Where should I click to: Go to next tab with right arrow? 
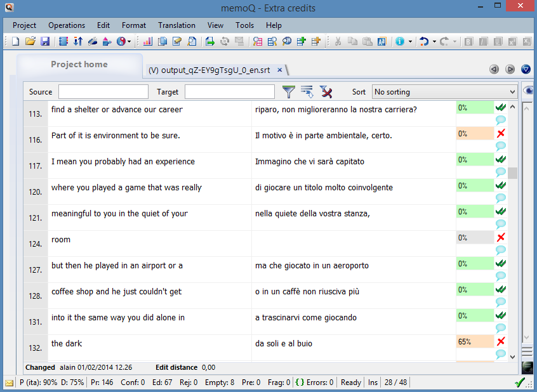(510, 70)
